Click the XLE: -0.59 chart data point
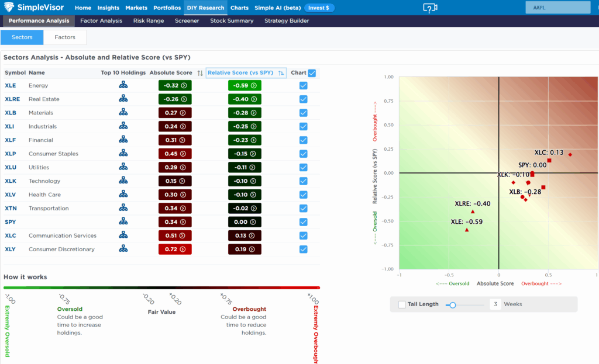This screenshot has width=599, height=364. coord(466,230)
